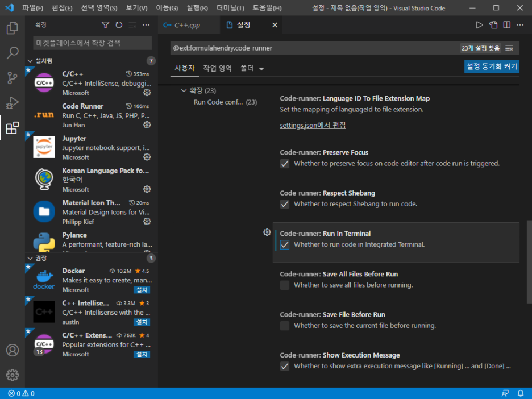Enable Save All Files Before Run

pos(285,285)
